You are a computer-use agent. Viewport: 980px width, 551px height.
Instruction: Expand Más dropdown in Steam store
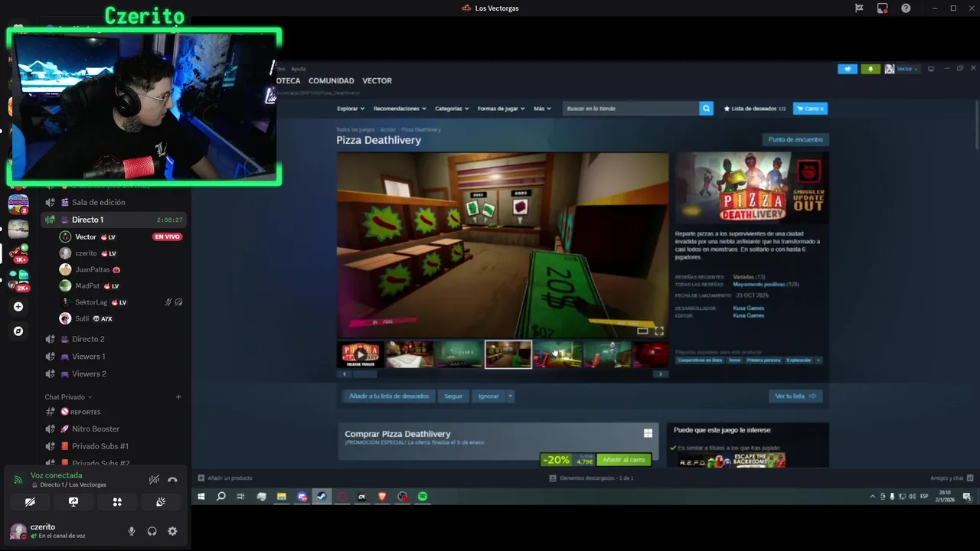tap(542, 109)
